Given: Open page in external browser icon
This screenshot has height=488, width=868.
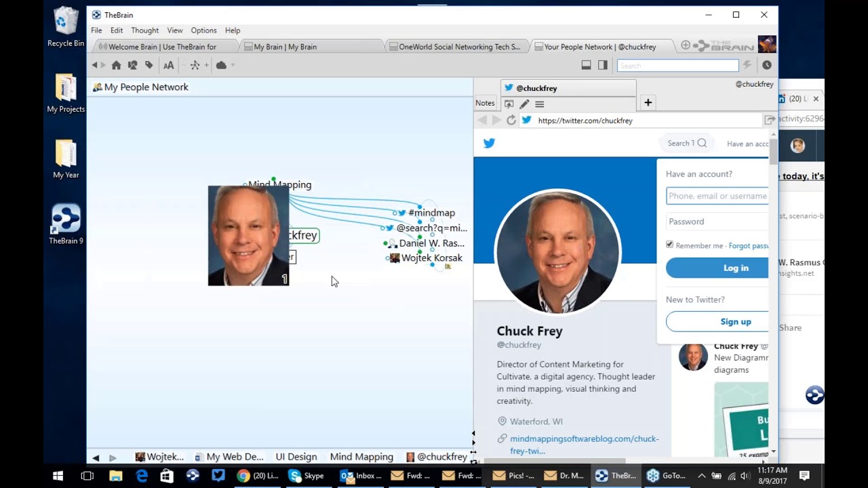Looking at the screenshot, I should coord(770,120).
